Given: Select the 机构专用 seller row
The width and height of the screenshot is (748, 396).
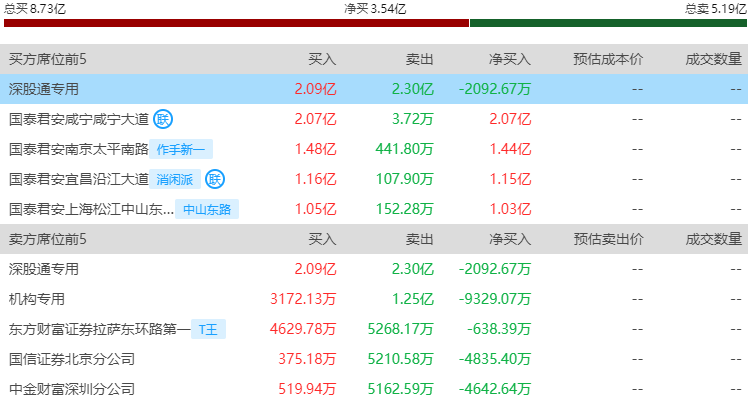Looking at the screenshot, I should point(374,299).
